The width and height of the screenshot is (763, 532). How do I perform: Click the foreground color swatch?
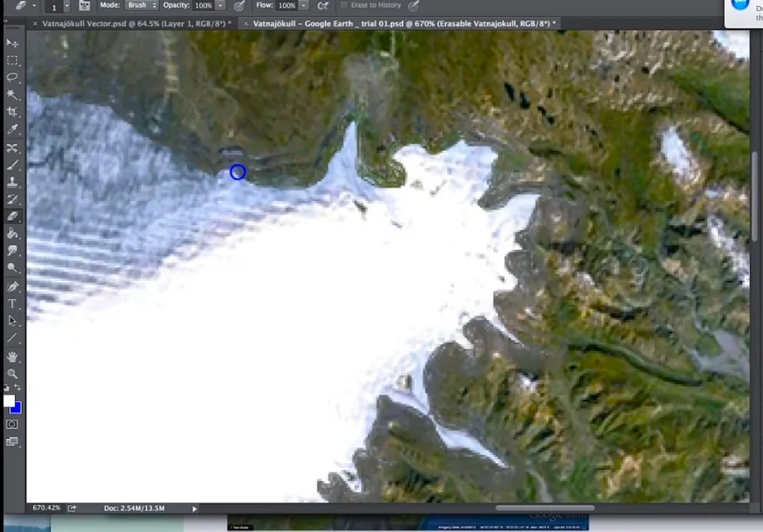click(10, 402)
